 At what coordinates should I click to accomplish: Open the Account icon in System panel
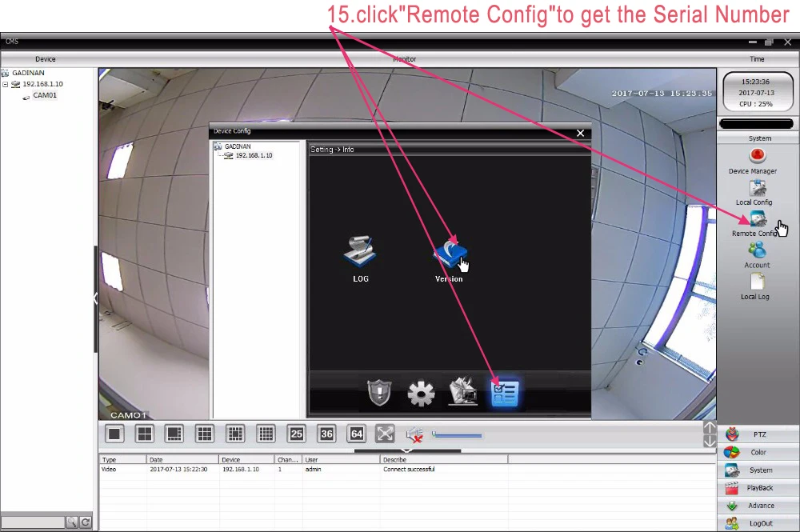(x=757, y=250)
